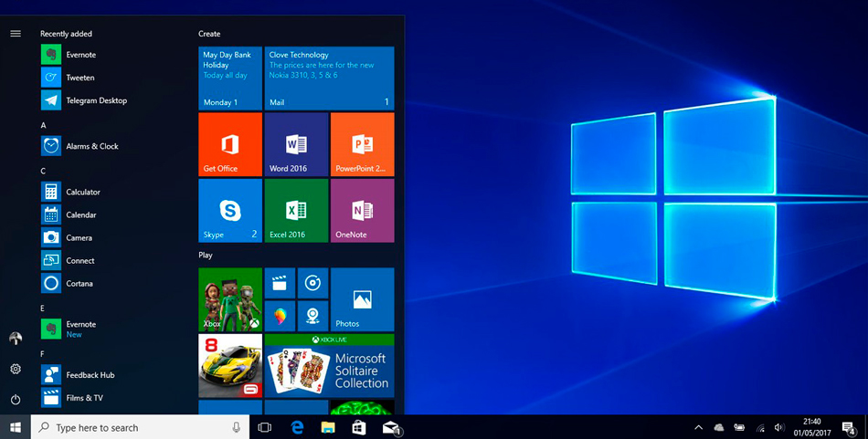This screenshot has height=439, width=868.
Task: Open the May Day Bank Holiday calendar tile
Action: coord(230,78)
